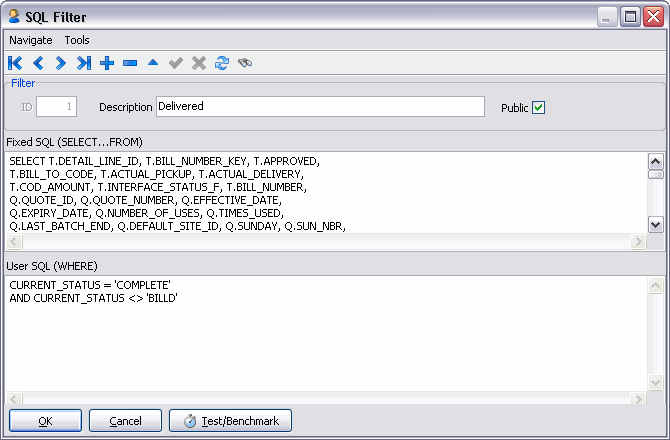Click the ID field

(56, 106)
